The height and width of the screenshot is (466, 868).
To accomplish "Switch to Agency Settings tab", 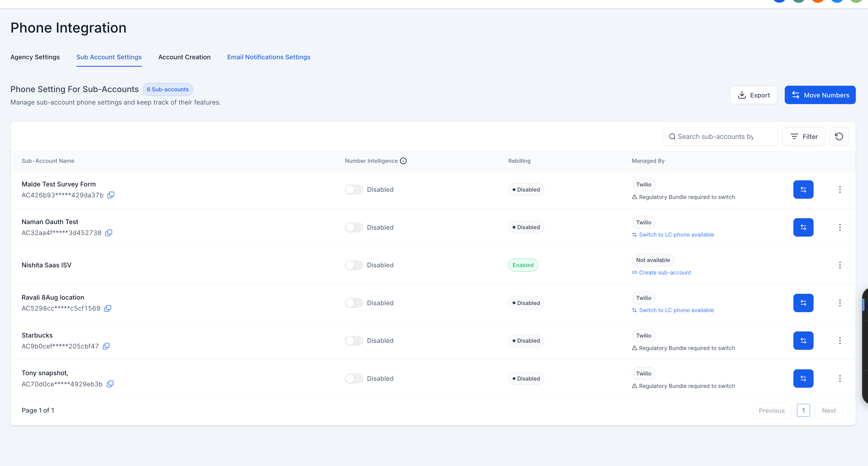I will pos(35,57).
